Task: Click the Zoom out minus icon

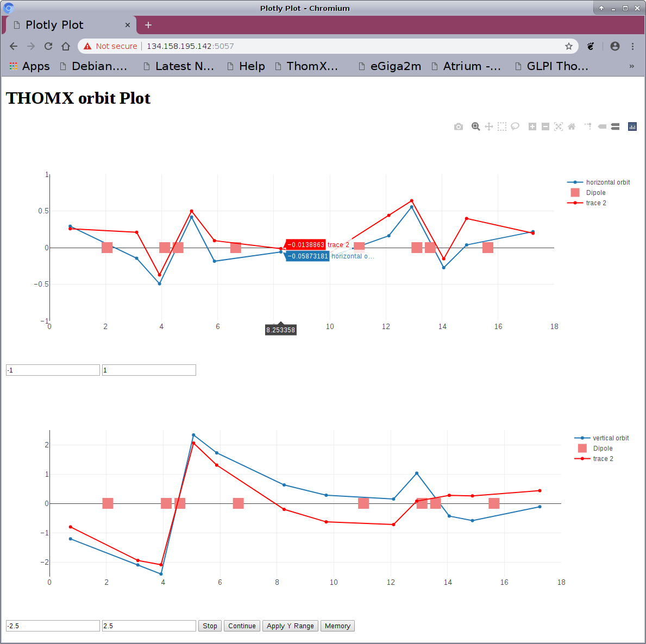Action: coord(545,127)
